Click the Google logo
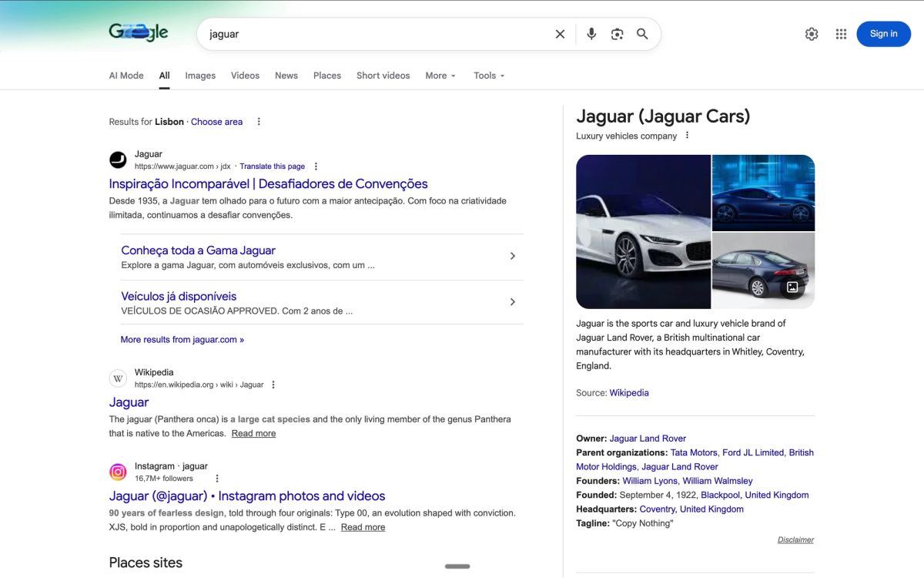The image size is (924, 578). point(139,32)
